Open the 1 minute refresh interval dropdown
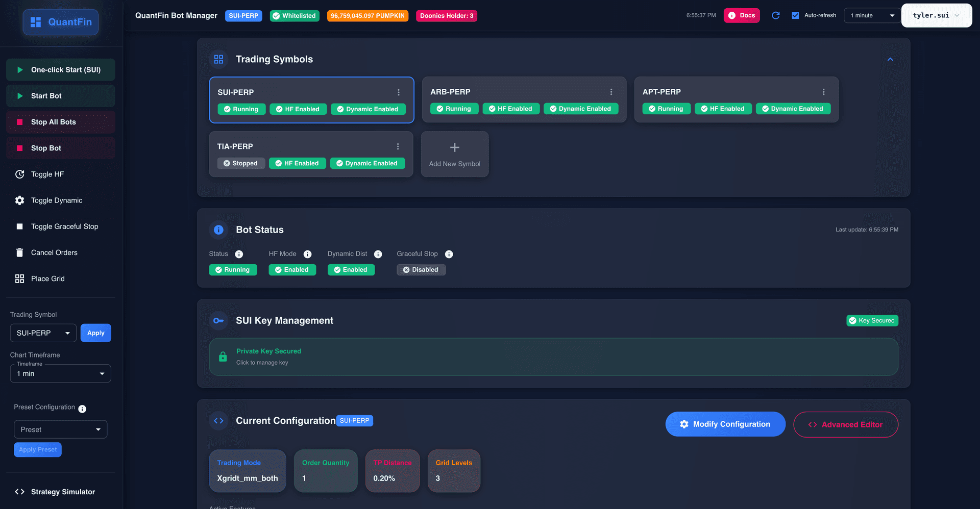Image resolution: width=980 pixels, height=509 pixels. [872, 15]
